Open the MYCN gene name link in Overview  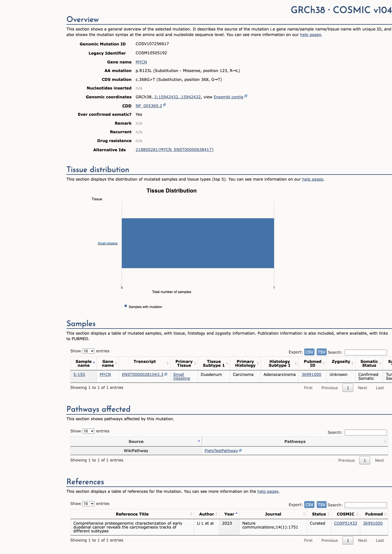pyautogui.click(x=141, y=62)
